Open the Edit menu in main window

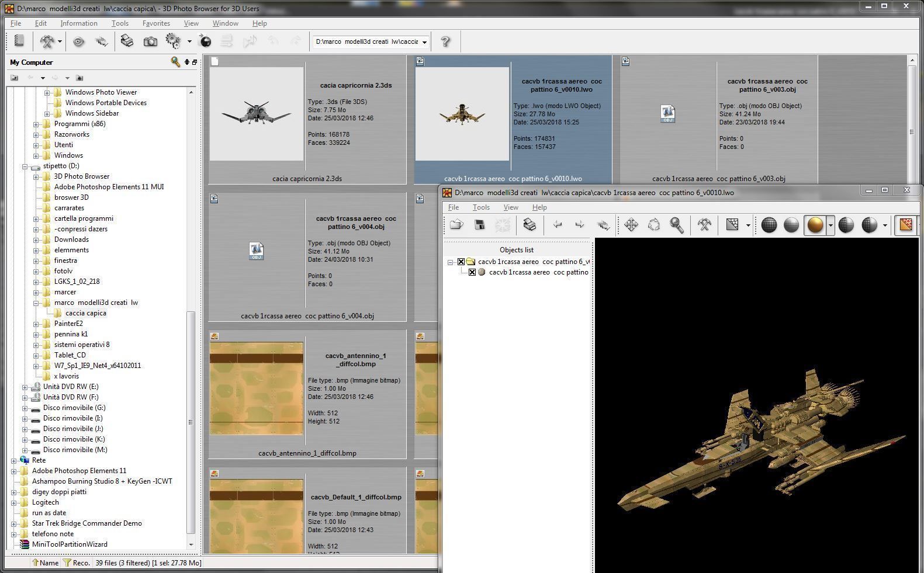40,23
